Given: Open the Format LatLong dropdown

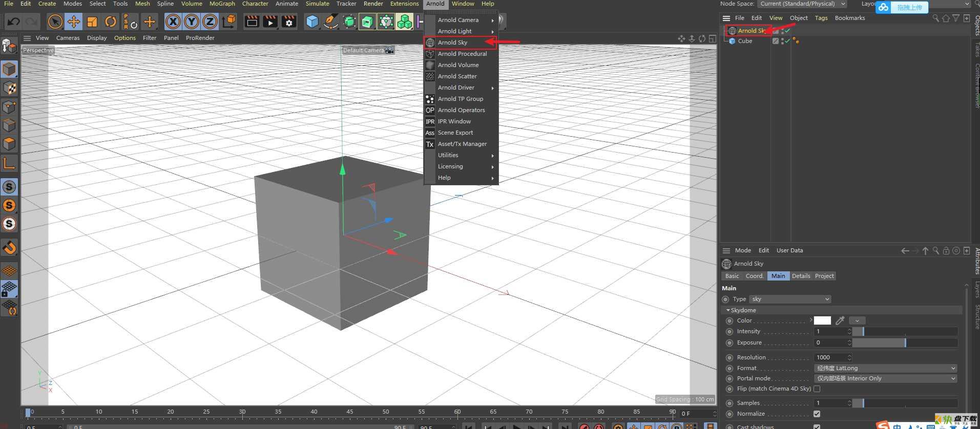Looking at the screenshot, I should (886, 368).
